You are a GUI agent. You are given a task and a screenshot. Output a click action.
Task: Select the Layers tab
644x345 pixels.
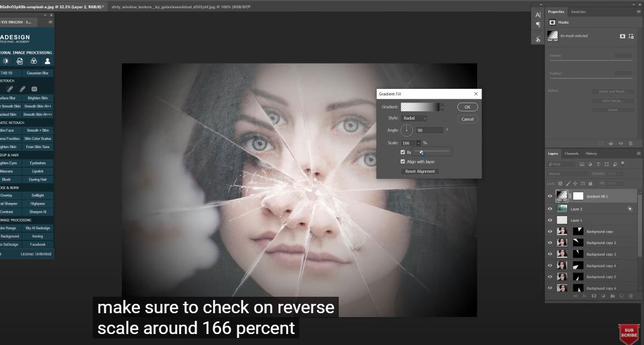click(x=553, y=154)
